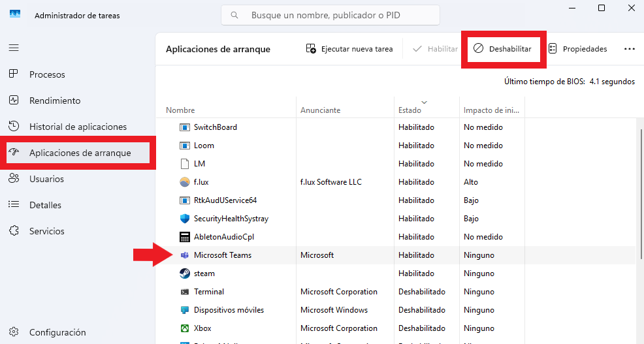
Task: Click the Xbox app icon
Action: tap(185, 328)
